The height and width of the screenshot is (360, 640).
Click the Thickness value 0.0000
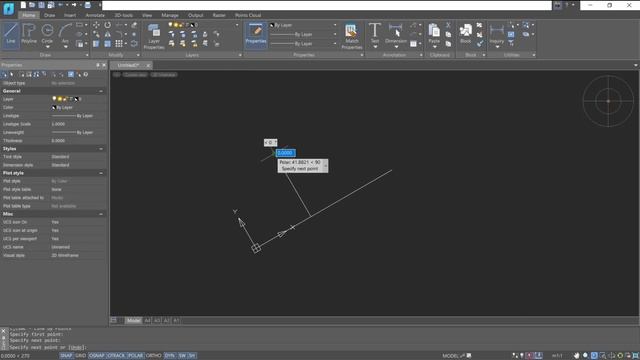tap(58, 140)
